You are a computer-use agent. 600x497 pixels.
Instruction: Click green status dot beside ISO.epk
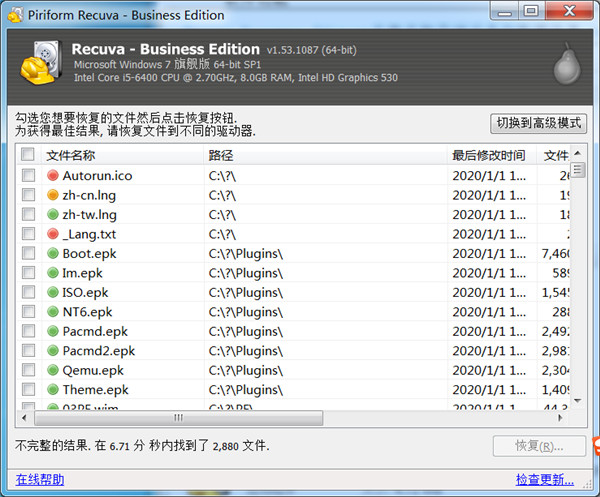click(53, 292)
